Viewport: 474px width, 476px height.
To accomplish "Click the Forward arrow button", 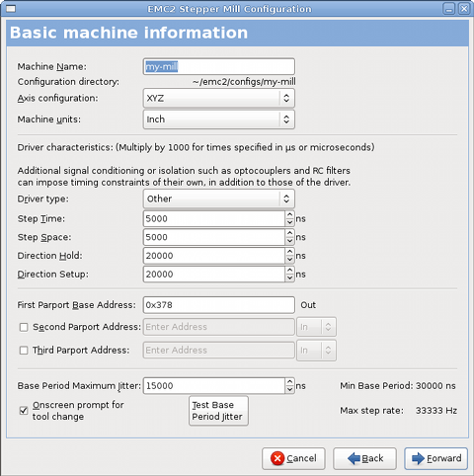I will coord(435,458).
